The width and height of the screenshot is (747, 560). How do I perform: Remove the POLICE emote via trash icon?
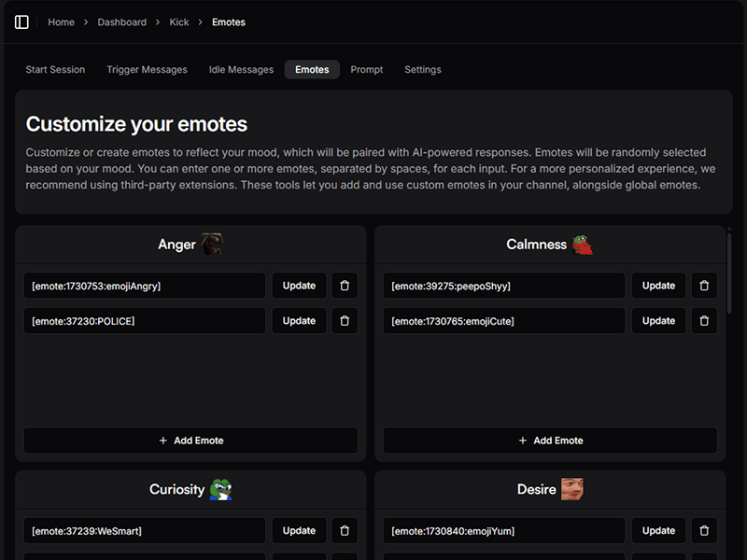[x=345, y=320]
